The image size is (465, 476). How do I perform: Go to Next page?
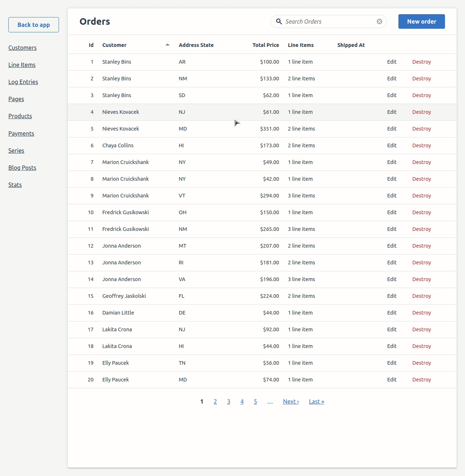[x=291, y=401]
